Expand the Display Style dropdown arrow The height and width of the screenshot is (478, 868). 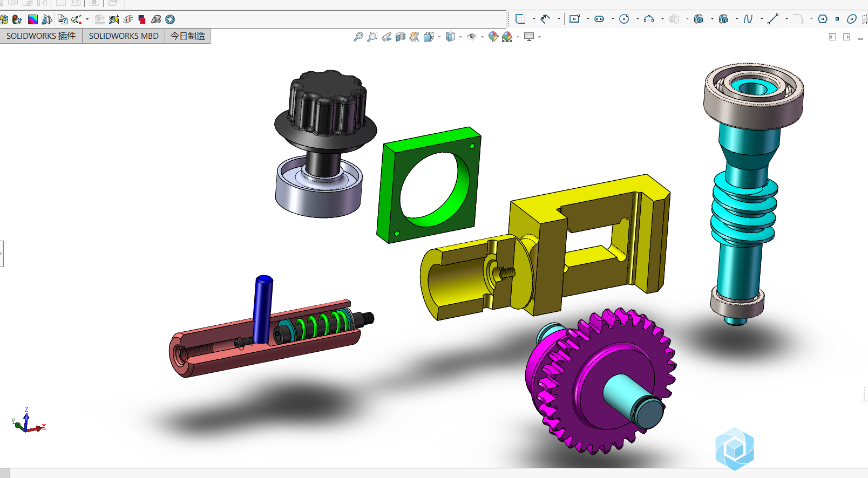[x=460, y=37]
